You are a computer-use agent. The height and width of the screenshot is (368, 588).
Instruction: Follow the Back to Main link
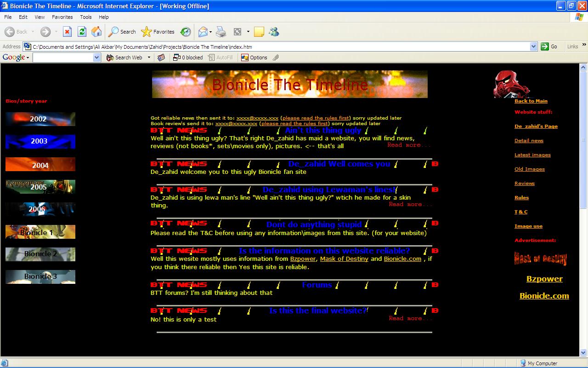point(531,101)
